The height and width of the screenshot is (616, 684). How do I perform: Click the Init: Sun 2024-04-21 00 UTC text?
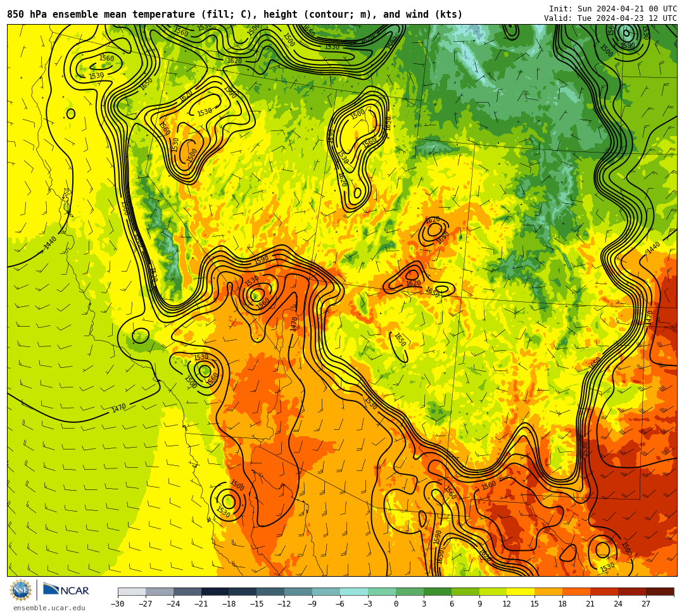pos(613,9)
